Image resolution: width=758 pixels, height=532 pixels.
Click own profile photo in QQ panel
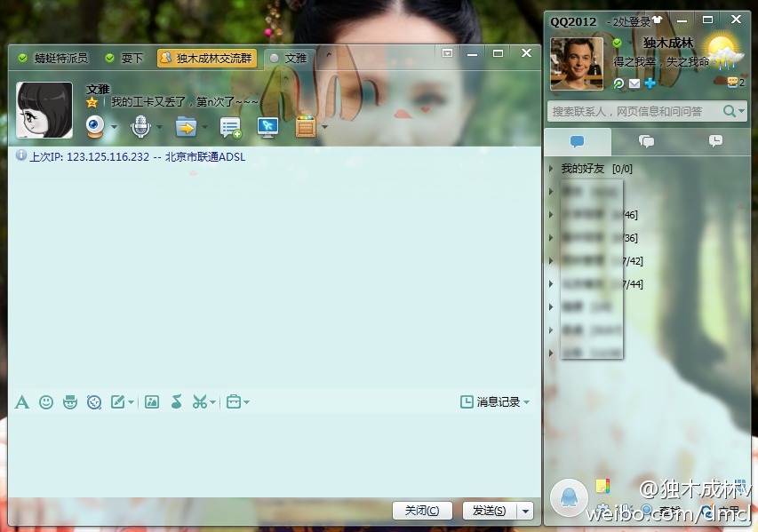point(577,64)
